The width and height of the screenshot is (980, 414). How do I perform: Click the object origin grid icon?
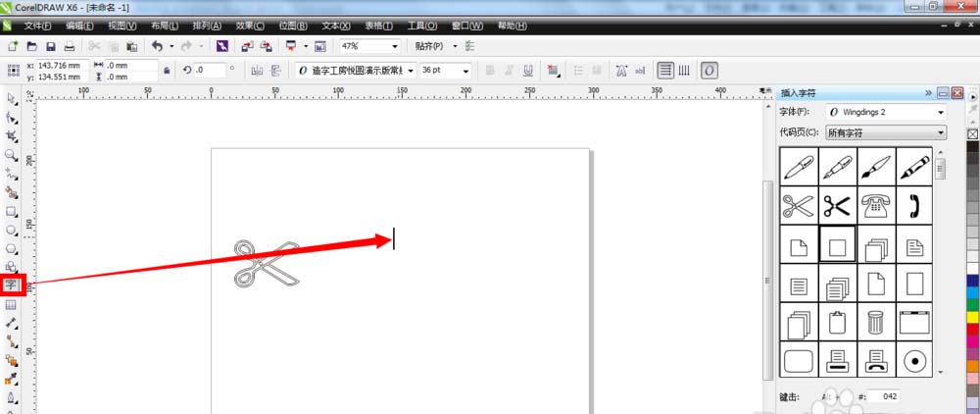[13, 71]
